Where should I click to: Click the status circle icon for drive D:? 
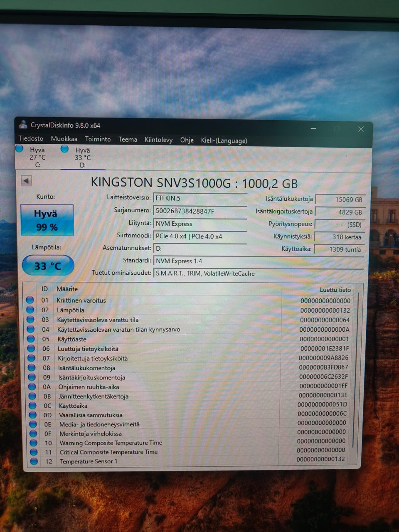point(64,149)
